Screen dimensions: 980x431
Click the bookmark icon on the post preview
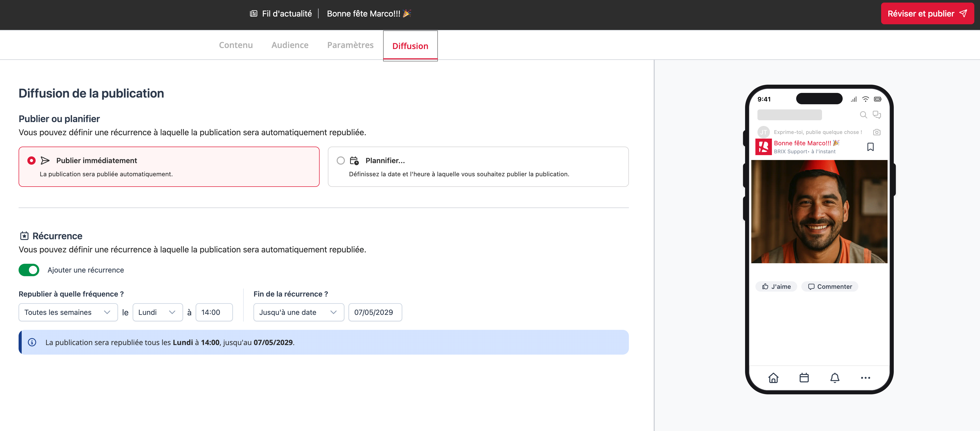click(871, 147)
